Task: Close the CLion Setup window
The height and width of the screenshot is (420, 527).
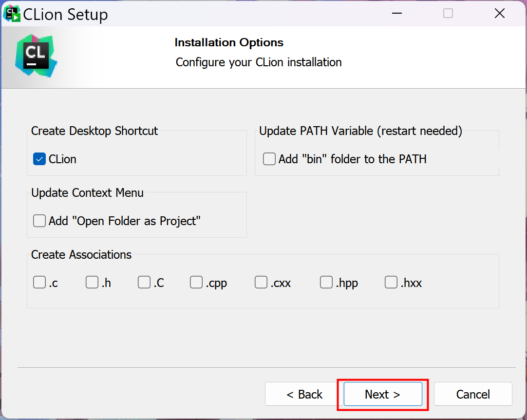Action: 500,14
